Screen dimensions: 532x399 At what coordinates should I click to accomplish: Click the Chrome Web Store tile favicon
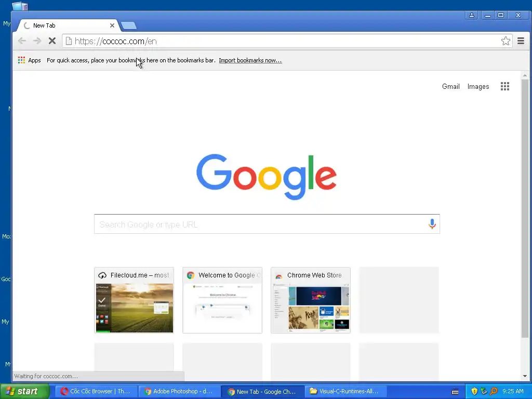tap(278, 275)
